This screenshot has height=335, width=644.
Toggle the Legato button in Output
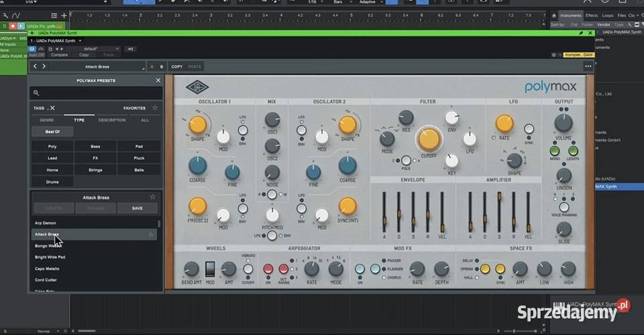coord(573,150)
